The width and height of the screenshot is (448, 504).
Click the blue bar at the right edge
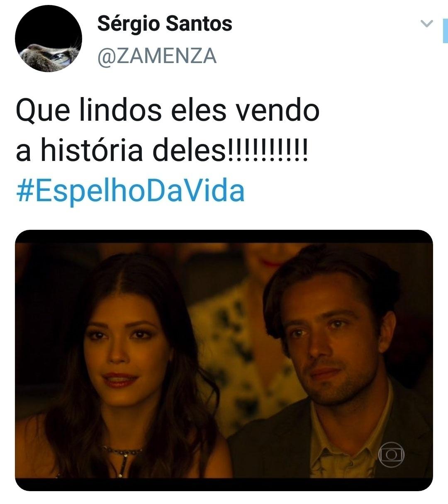pos(445,30)
